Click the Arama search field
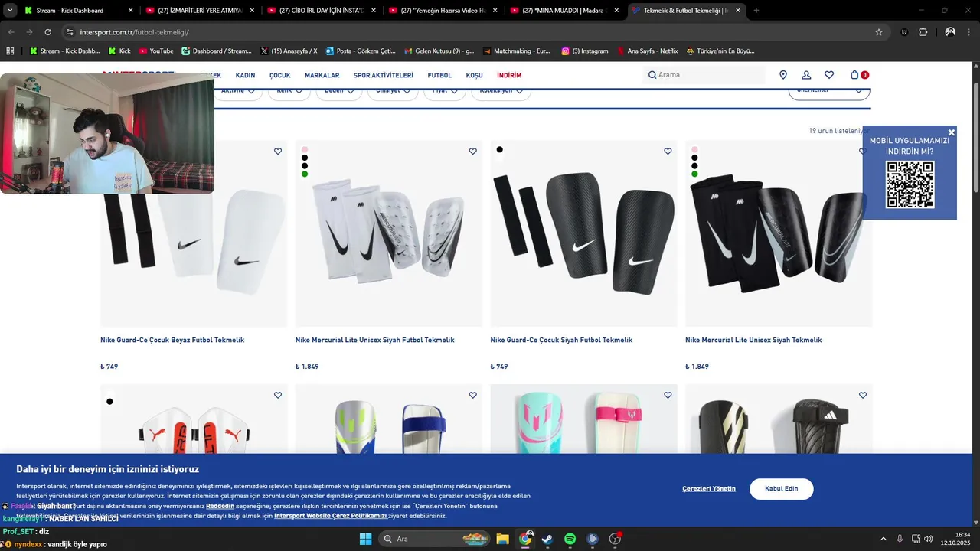 (x=704, y=75)
